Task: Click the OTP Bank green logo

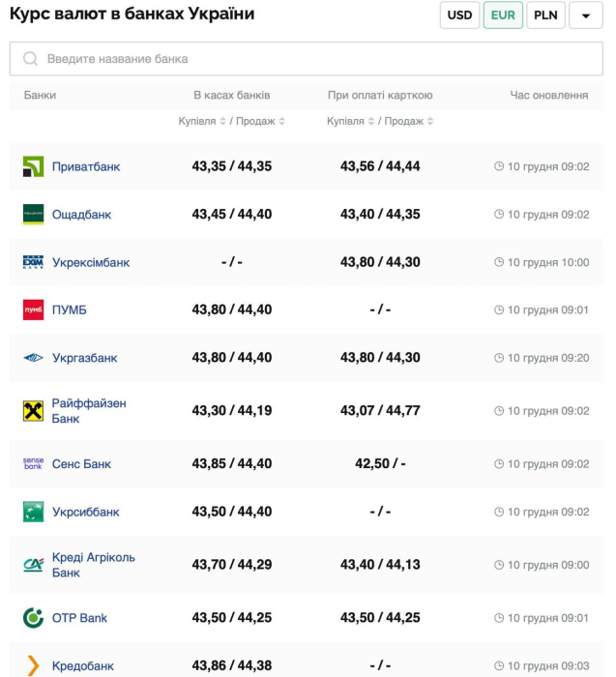Action: [x=33, y=618]
